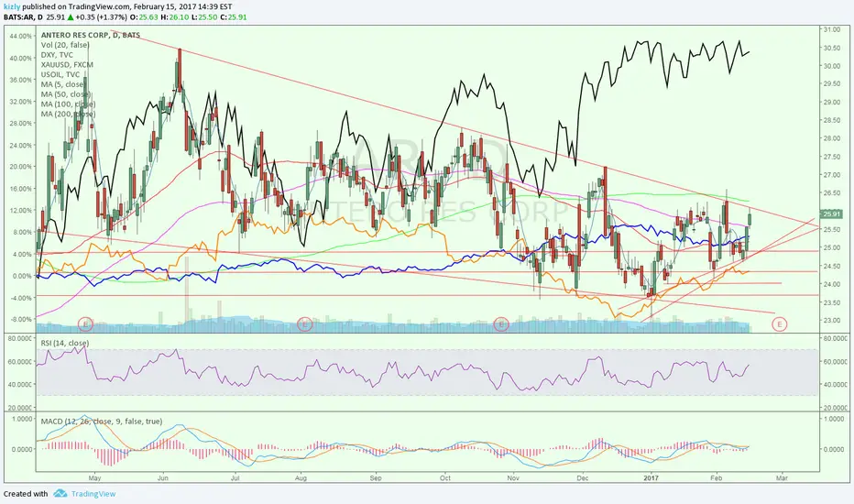Viewport: 854px width, 504px height.
Task: Click the earnings 'E' marker near May
Action: [x=85, y=324]
